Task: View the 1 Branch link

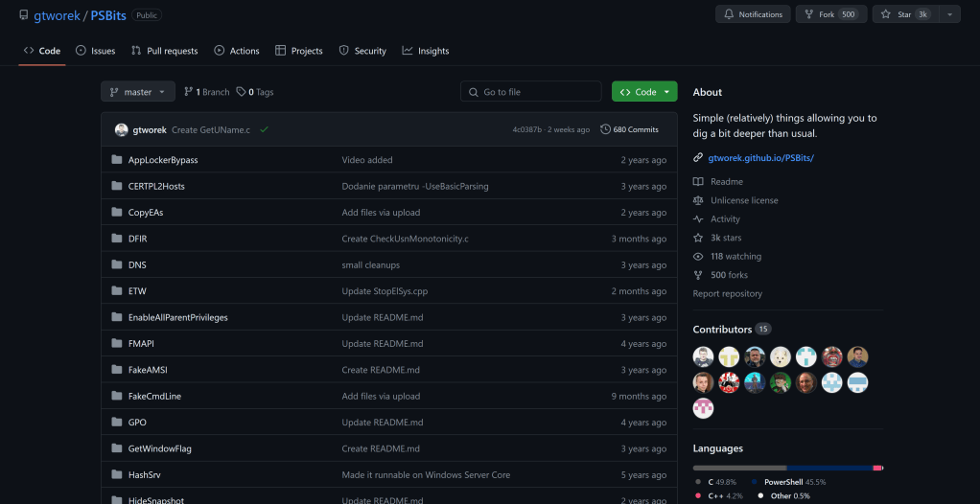Action: pyautogui.click(x=207, y=92)
